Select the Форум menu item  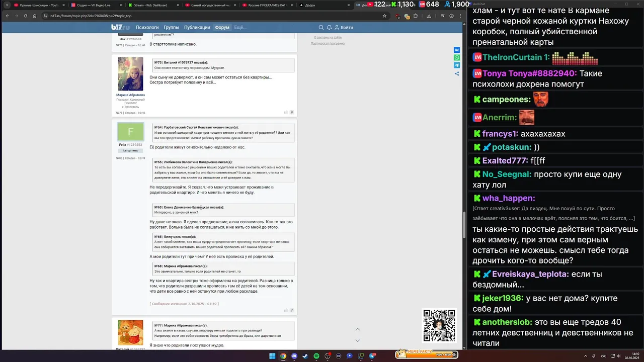[222, 27]
